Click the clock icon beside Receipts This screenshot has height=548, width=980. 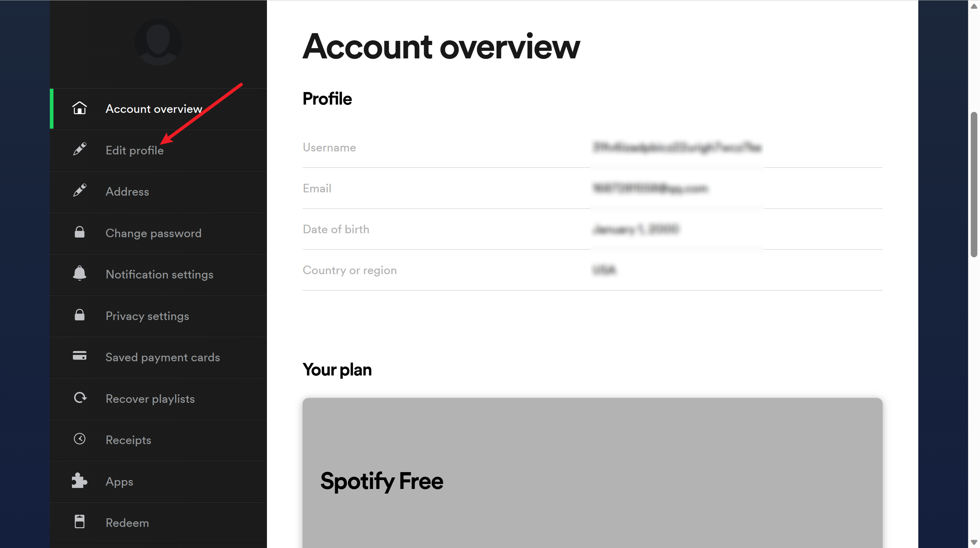[80, 439]
